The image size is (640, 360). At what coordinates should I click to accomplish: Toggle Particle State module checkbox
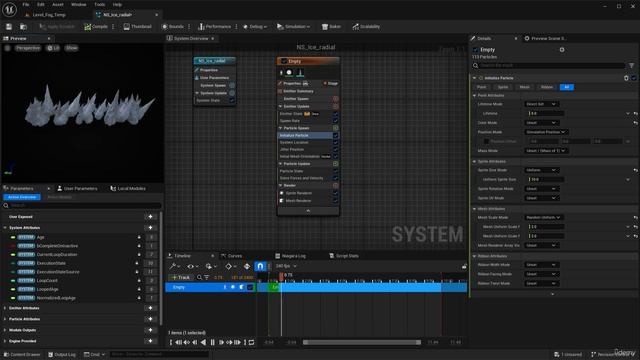click(x=336, y=171)
